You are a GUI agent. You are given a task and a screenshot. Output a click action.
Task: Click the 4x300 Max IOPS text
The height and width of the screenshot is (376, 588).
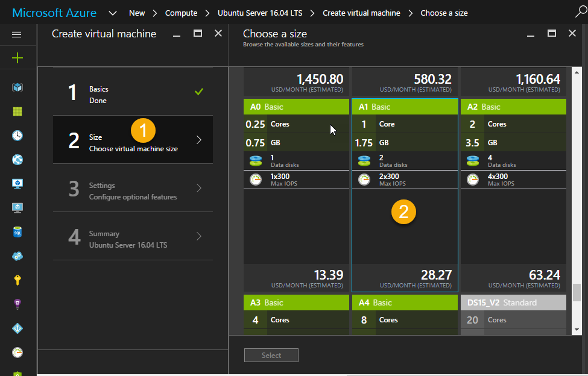coord(498,177)
